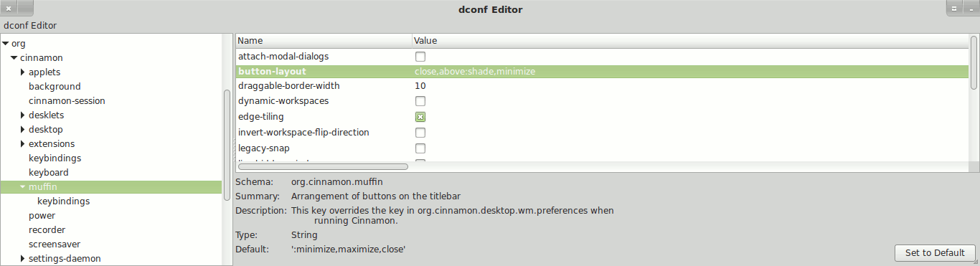Screen dimensions: 980x266
Task: Enable legacy-snap checkbox
Action: (x=420, y=148)
